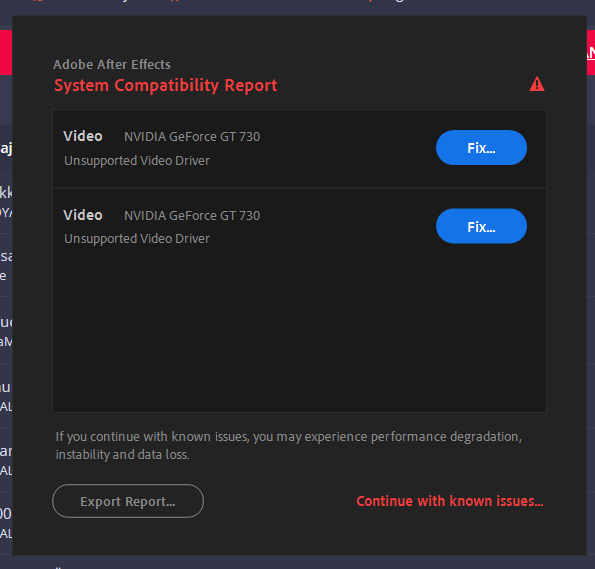Click the red banner behind dialog's left edge
595x569 pixels.
coord(6,52)
